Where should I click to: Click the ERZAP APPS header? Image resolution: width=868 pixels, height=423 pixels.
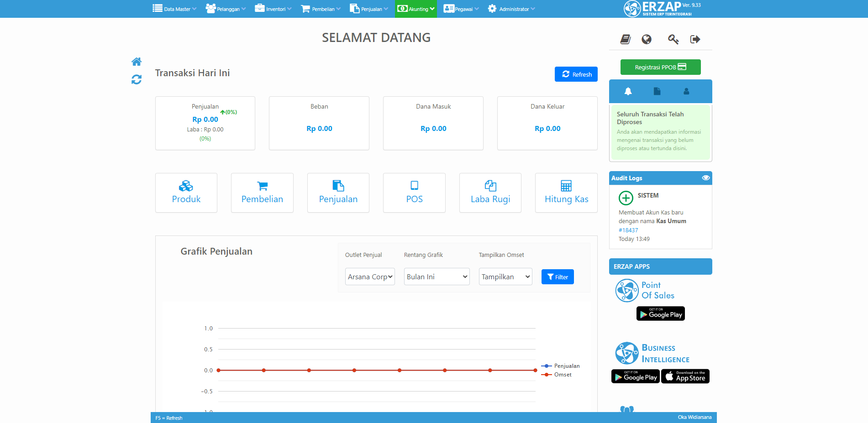coord(661,266)
